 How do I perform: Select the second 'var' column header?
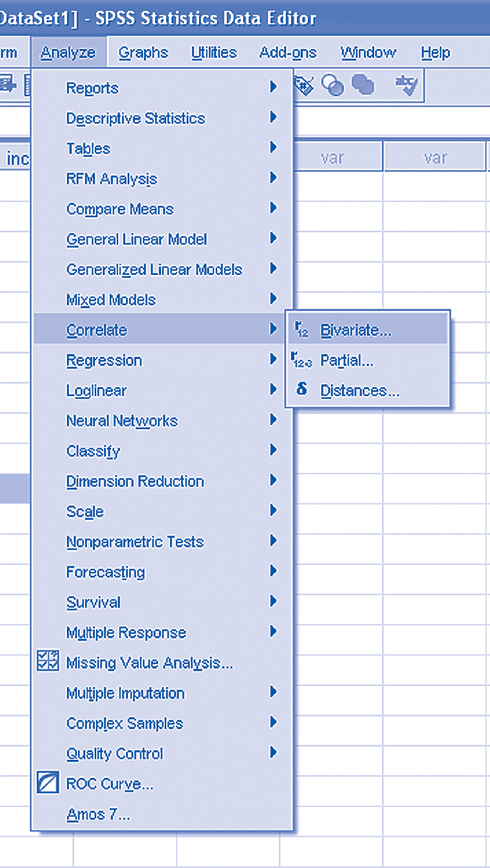(435, 157)
